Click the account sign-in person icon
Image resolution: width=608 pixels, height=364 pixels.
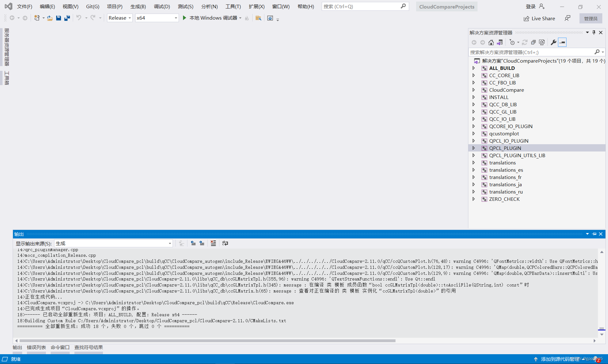[542, 6]
